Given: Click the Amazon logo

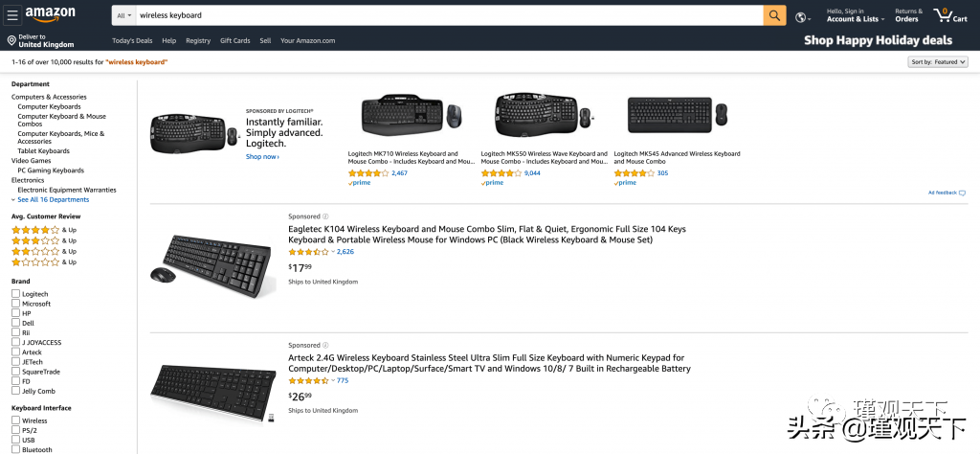Looking at the screenshot, I should click(51, 14).
